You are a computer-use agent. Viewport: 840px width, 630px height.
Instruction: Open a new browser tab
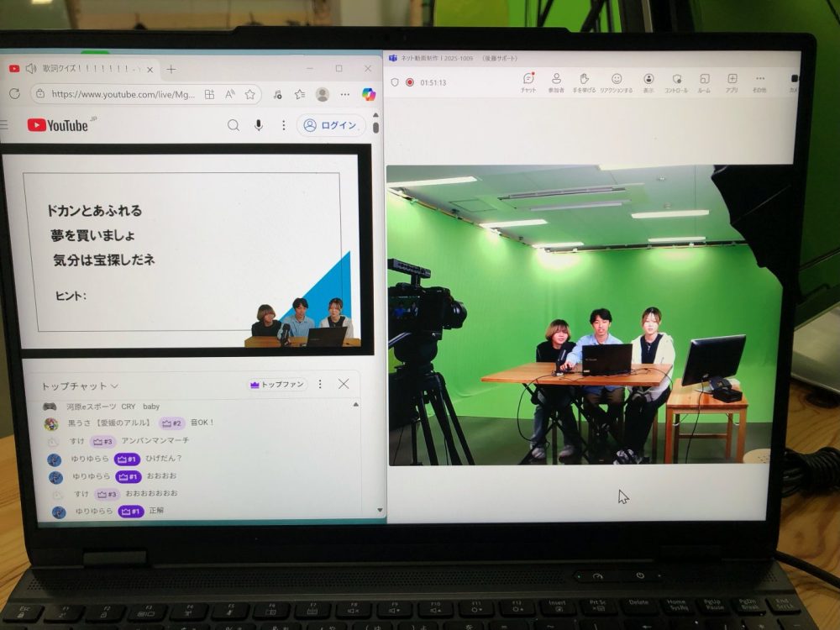click(171, 69)
